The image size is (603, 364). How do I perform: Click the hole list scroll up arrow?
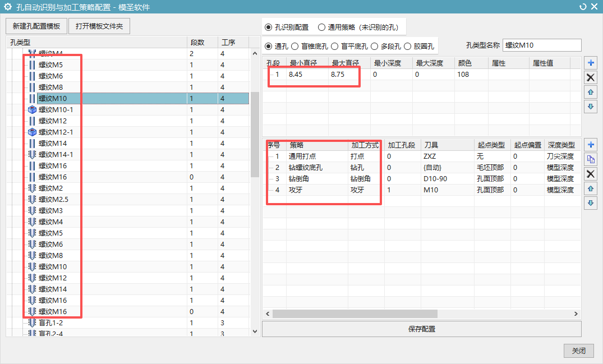(255, 53)
